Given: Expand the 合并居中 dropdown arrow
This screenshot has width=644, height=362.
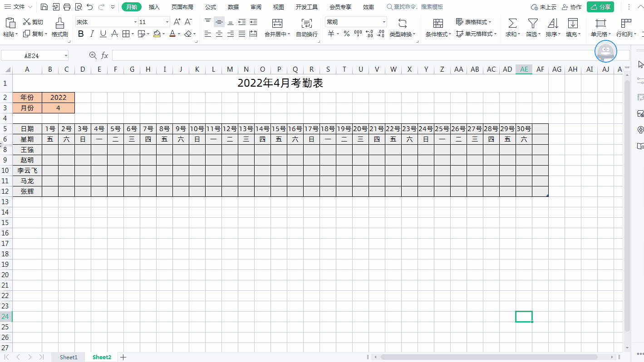Looking at the screenshot, I should 289,34.
